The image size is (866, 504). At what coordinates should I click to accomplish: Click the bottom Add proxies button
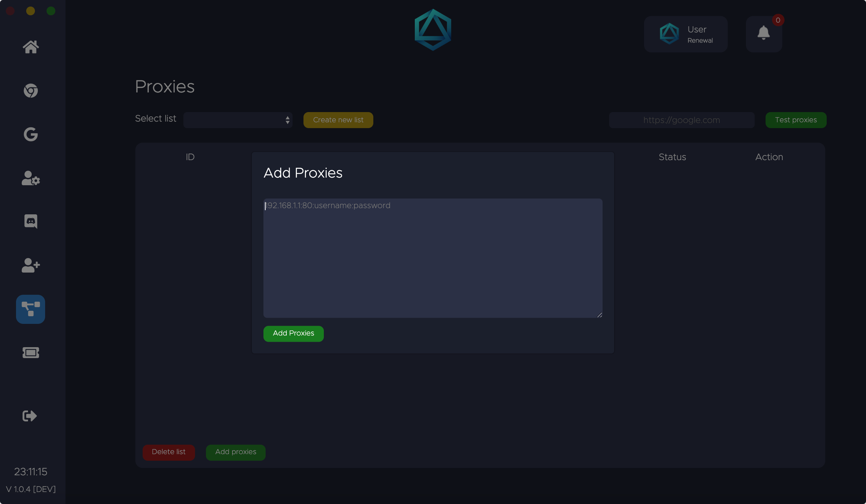[236, 452]
